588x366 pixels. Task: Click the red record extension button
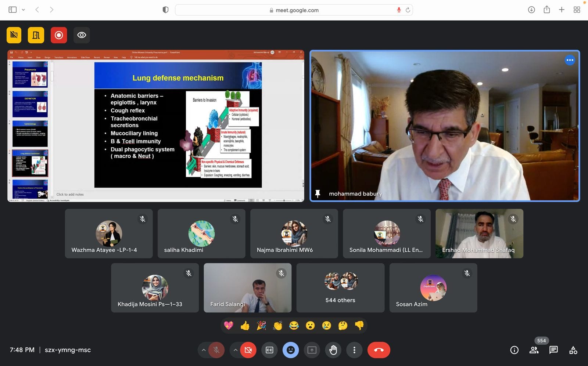point(59,35)
